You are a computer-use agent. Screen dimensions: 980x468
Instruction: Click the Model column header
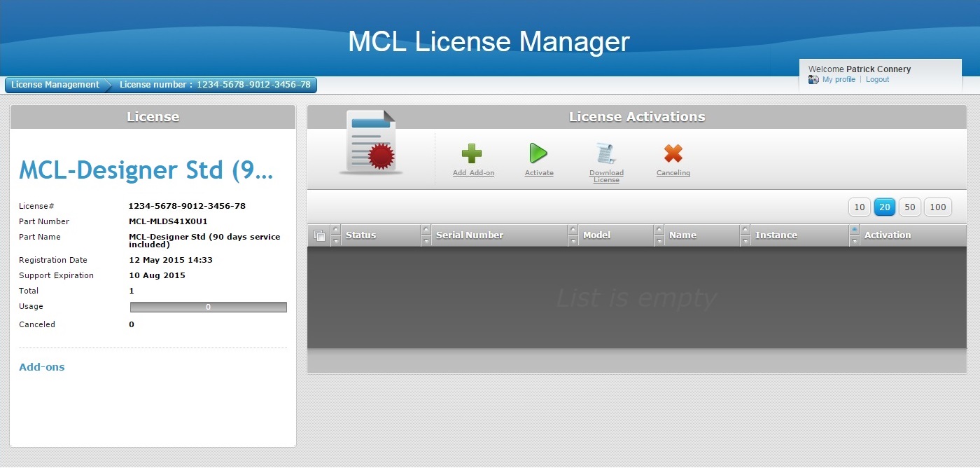click(597, 235)
